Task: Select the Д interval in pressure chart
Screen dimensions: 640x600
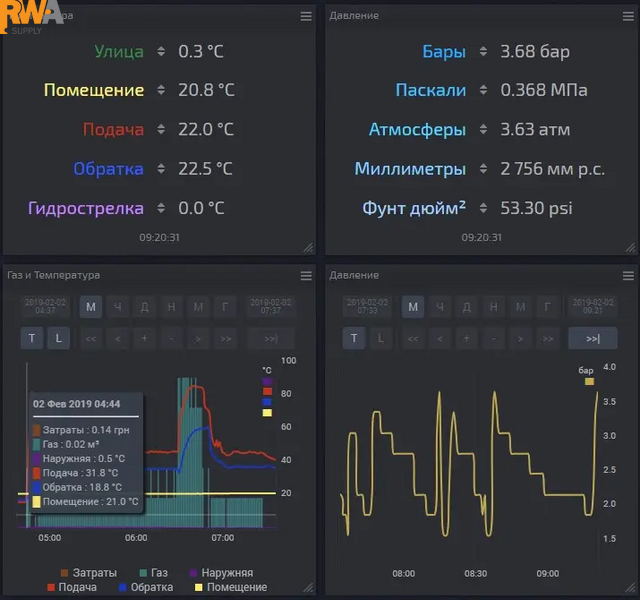Action: point(467,307)
